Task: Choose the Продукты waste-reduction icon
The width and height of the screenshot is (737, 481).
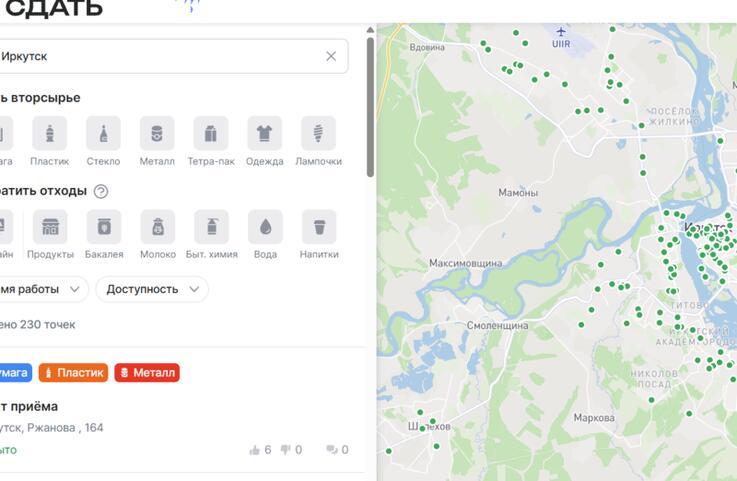Action: 50,227
